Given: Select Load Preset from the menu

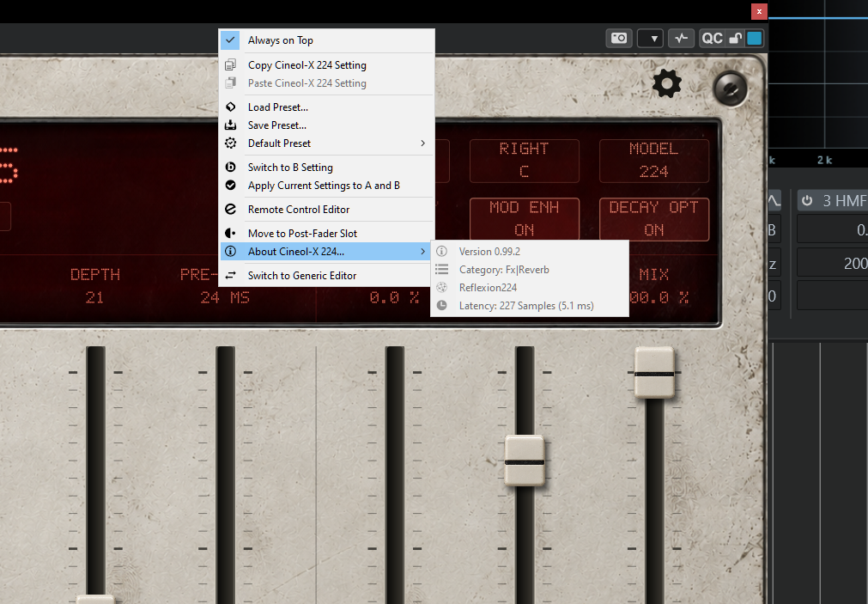Looking at the screenshot, I should [326, 107].
